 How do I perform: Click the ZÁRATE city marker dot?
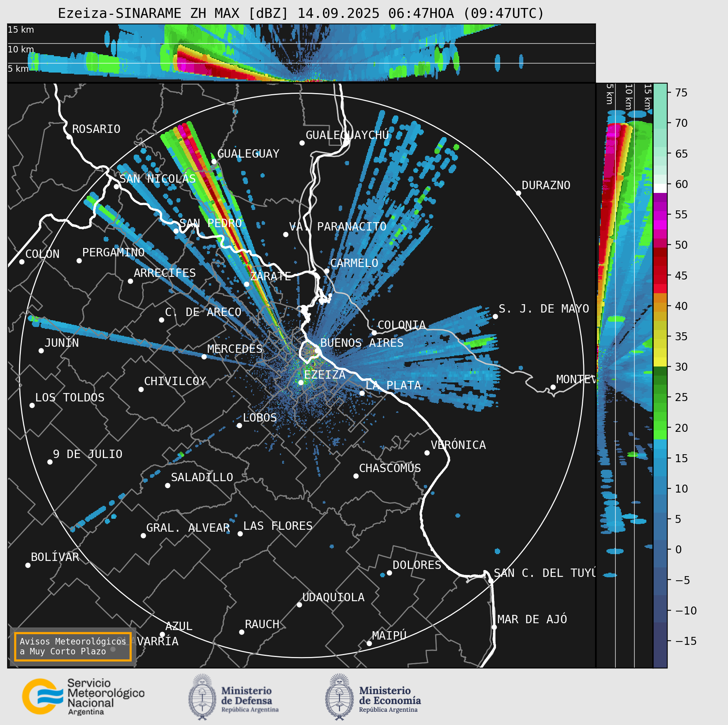[246, 284]
